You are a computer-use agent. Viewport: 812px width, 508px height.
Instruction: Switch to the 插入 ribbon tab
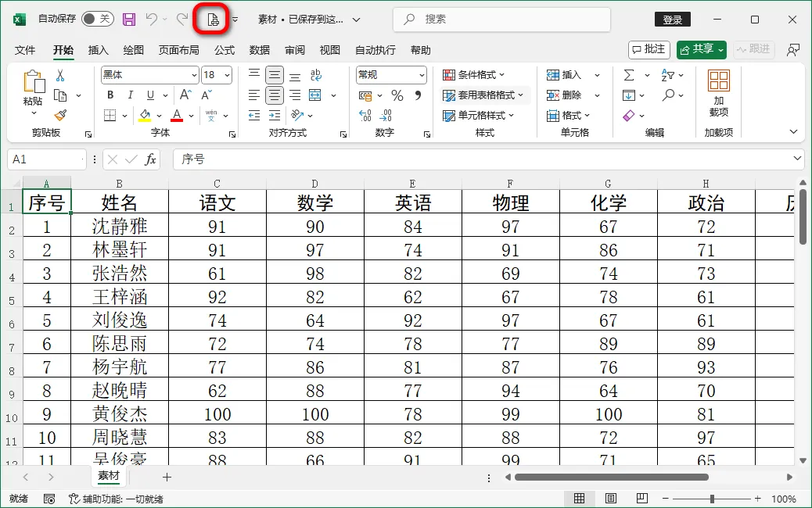(x=98, y=50)
